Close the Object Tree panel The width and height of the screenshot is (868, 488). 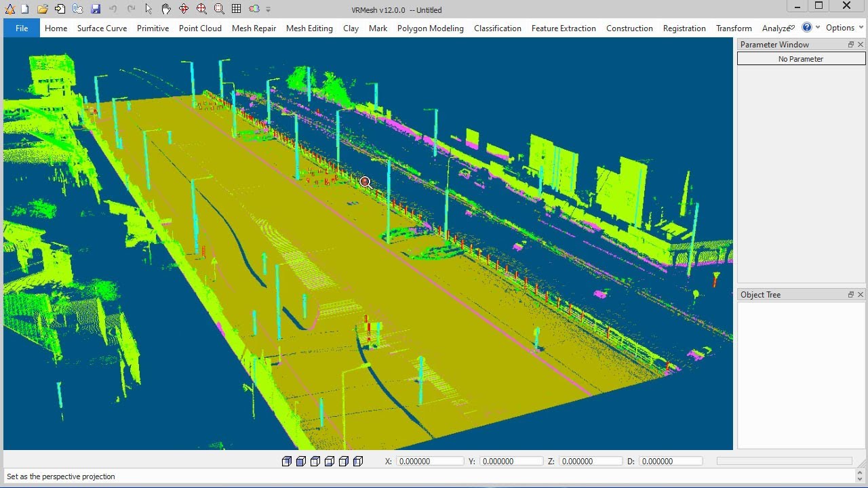861,294
